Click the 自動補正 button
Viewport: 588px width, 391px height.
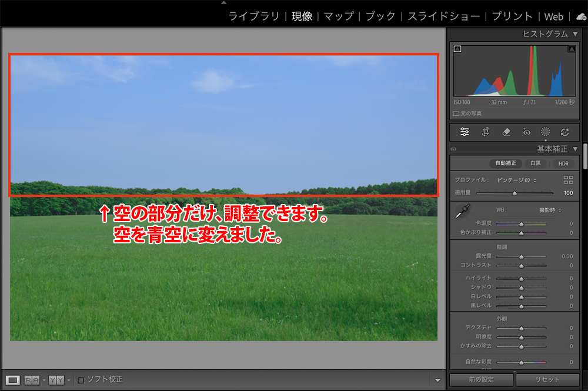point(507,163)
